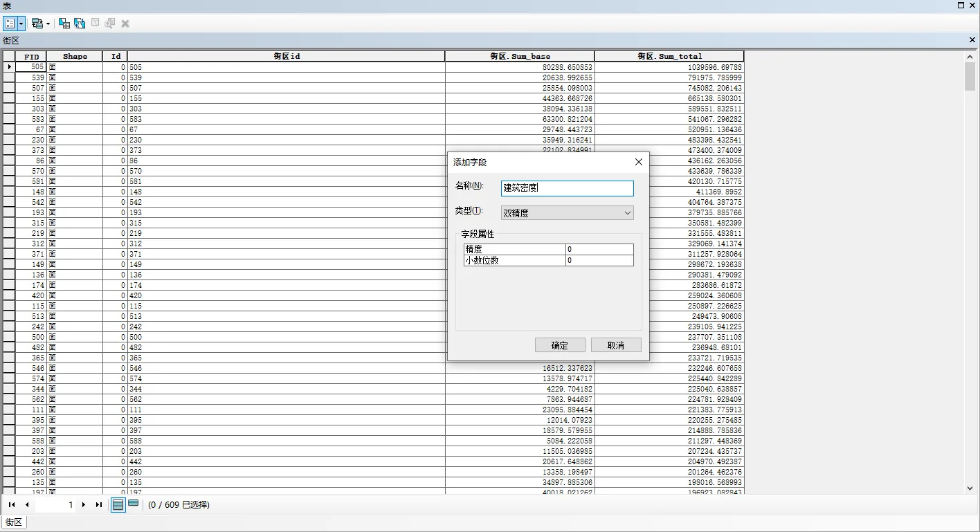
Task: Toggle show selected records view
Action: pyautogui.click(x=133, y=504)
